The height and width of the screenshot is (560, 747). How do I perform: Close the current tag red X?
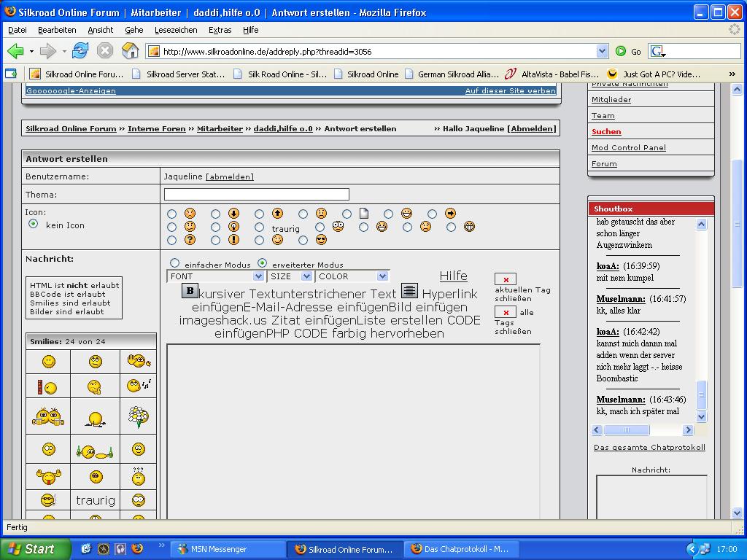505,279
